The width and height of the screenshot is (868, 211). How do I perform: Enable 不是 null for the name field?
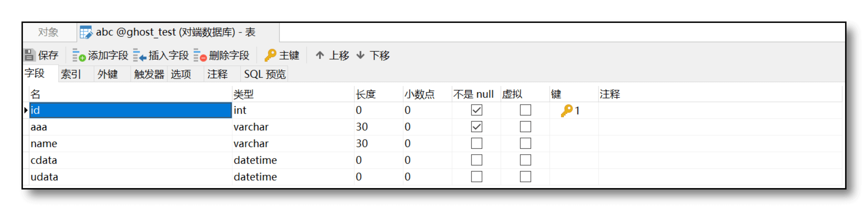[x=477, y=143]
